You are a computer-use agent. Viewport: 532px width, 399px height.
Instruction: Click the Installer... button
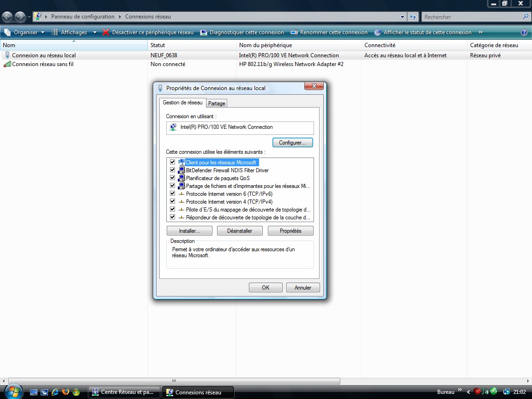[x=189, y=231]
